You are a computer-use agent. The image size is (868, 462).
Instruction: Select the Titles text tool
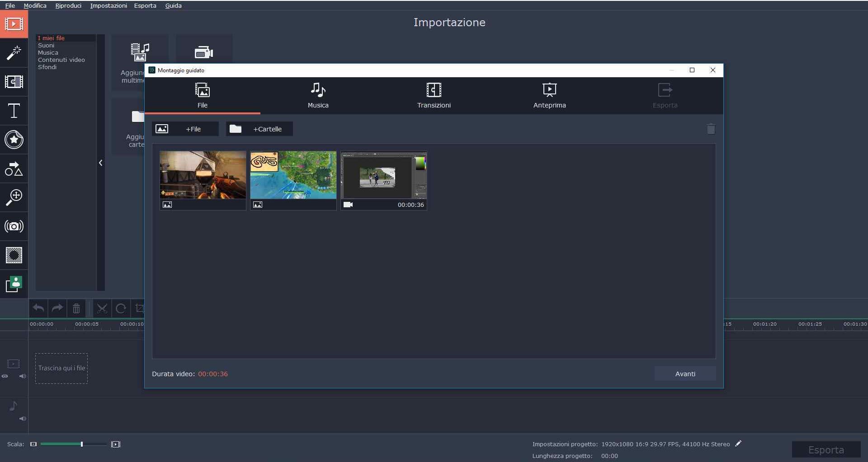[14, 111]
